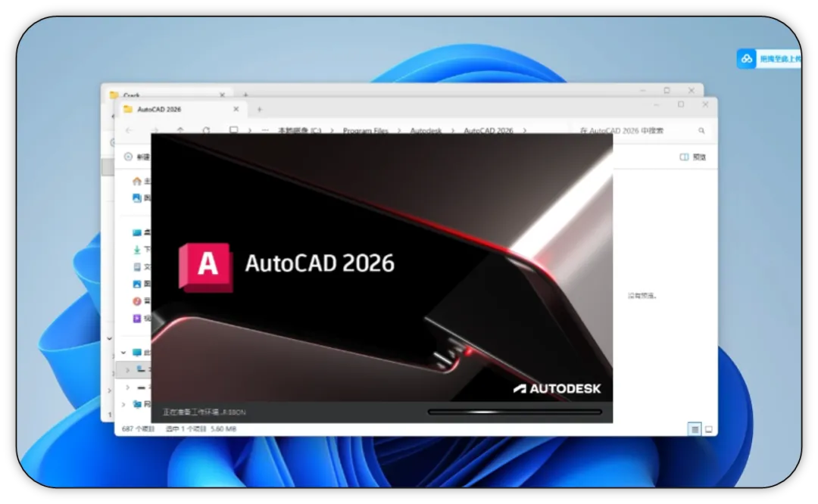Go forward in AutoCAD 2026 Explorer

155,130
